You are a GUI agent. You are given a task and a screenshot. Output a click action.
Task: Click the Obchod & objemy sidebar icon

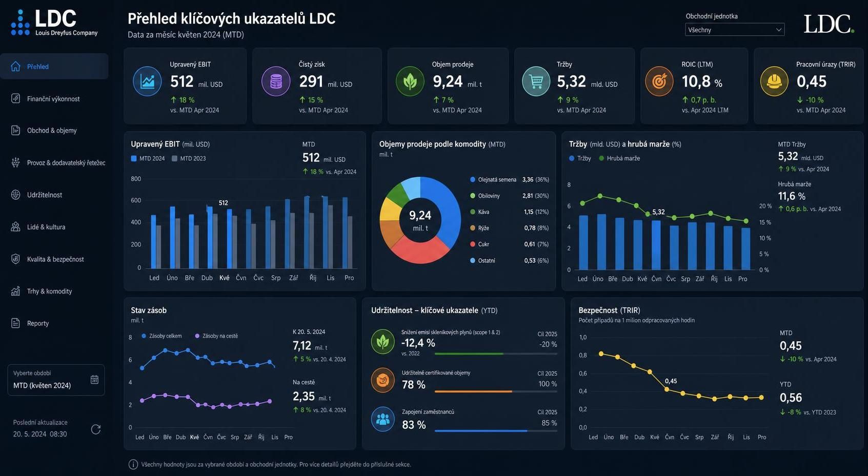(15, 130)
